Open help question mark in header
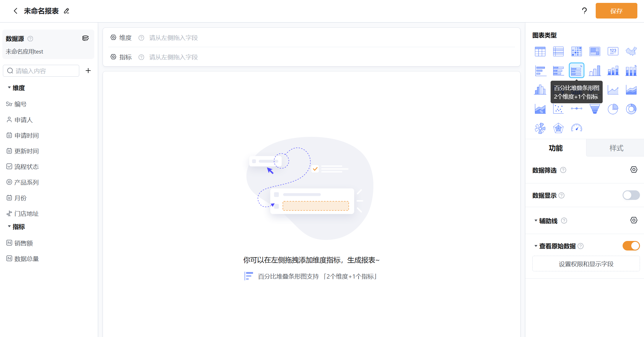The width and height of the screenshot is (644, 337). tap(584, 11)
